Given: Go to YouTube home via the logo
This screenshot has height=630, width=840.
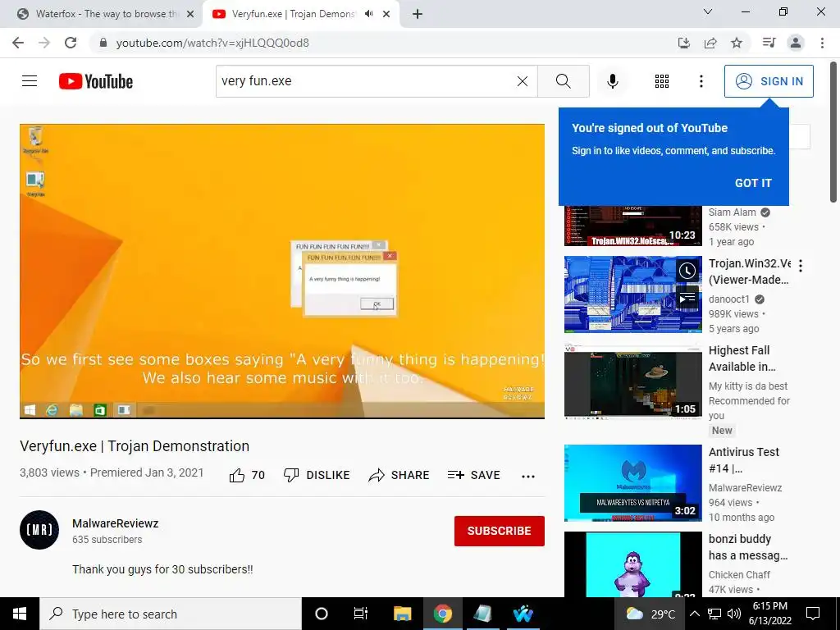Looking at the screenshot, I should coord(96,81).
